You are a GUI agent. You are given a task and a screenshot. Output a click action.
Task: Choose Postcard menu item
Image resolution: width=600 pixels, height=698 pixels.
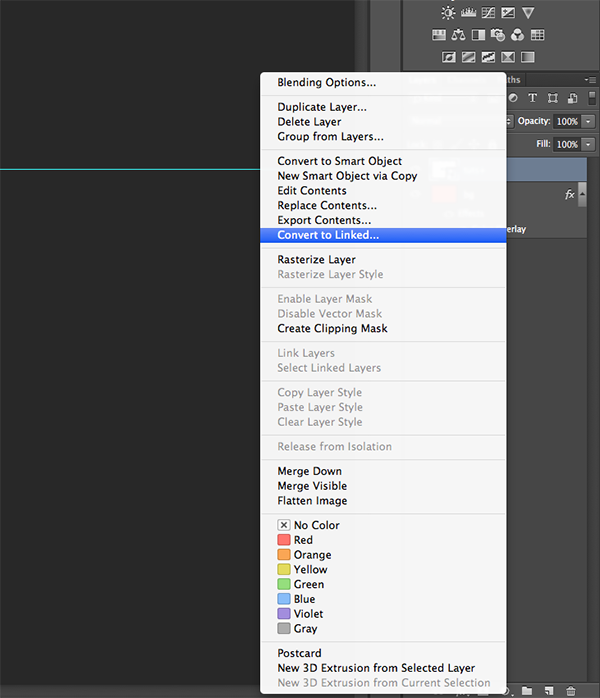pos(300,653)
